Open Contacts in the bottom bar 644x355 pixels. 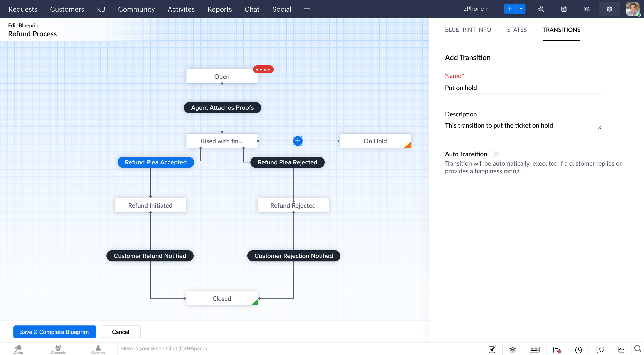point(98,349)
